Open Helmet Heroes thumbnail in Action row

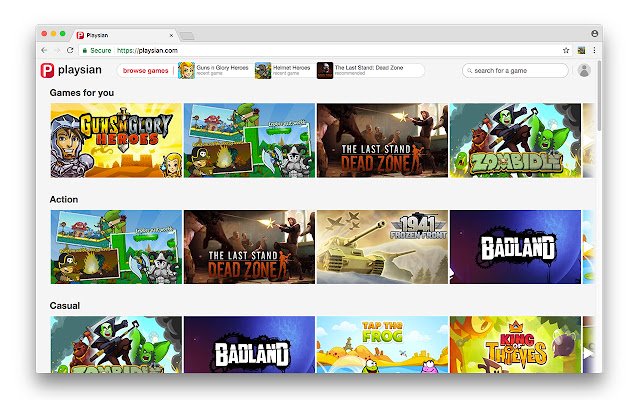(116, 247)
